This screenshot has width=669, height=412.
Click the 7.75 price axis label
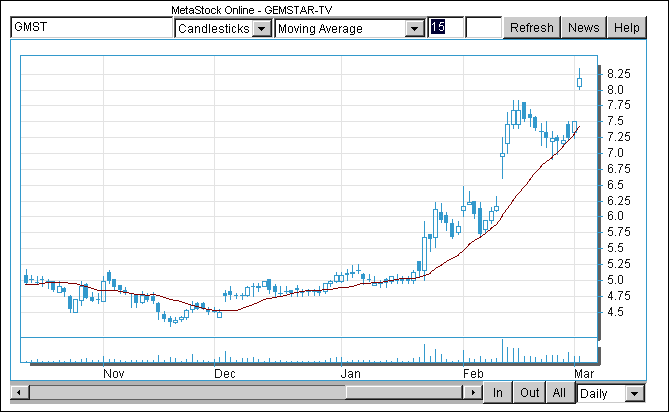[x=619, y=105]
